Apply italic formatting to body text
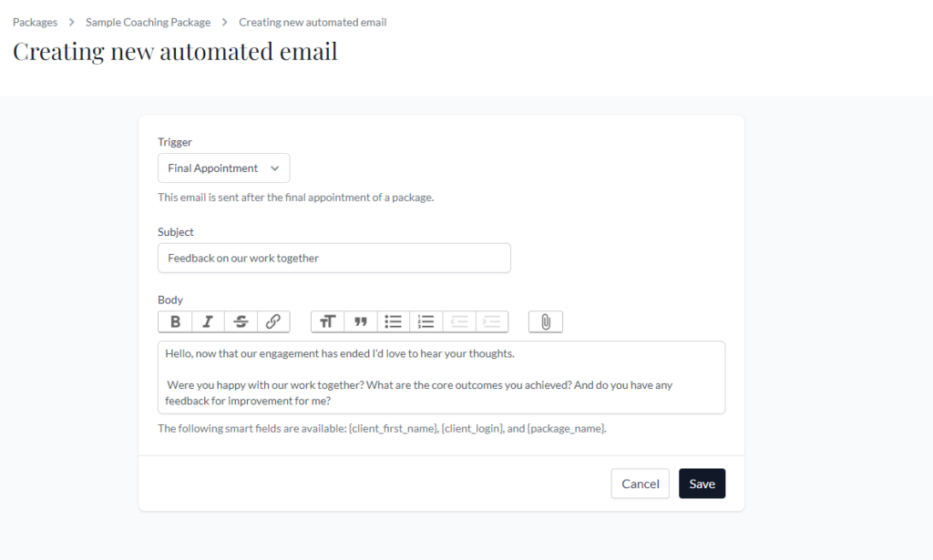 point(208,321)
